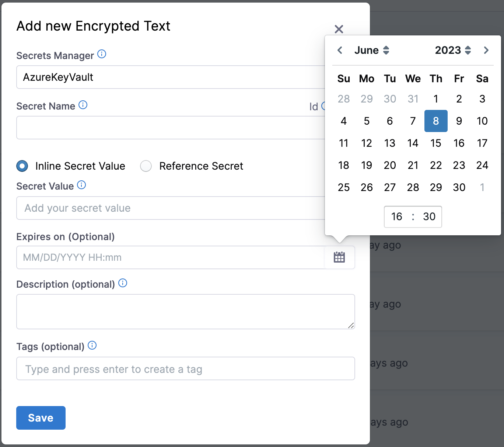
Task: Edit the hours value in time picker
Action: [x=397, y=217]
